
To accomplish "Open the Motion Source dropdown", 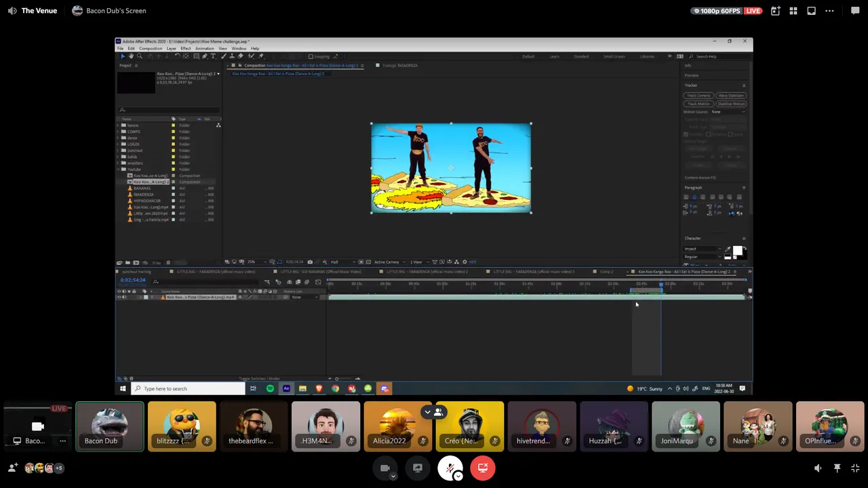I will click(x=728, y=112).
